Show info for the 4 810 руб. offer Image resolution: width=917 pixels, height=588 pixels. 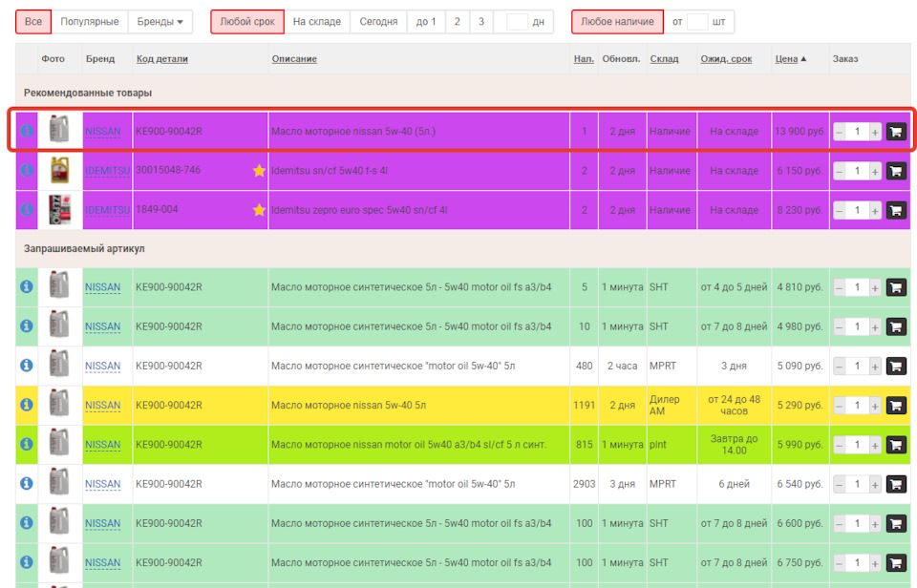27,286
